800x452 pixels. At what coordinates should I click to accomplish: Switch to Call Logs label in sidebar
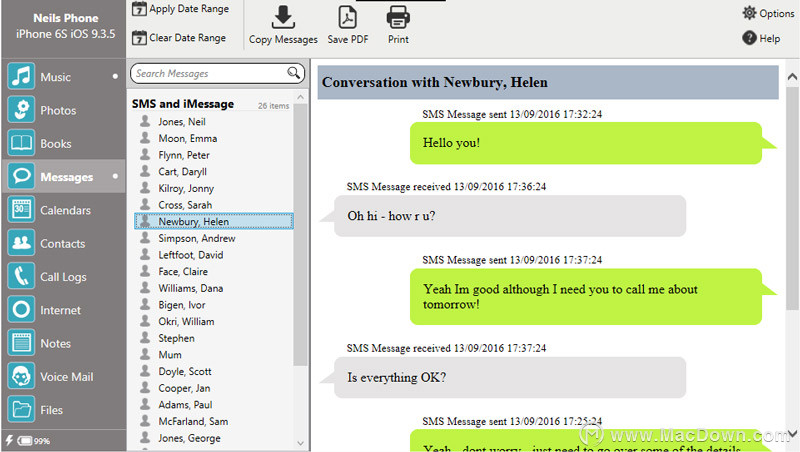[63, 277]
